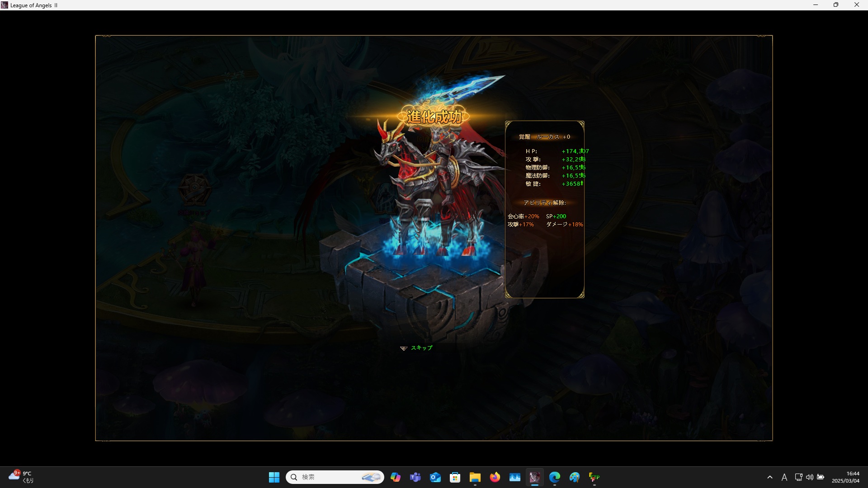Open Microsoft Edge from the taskbar
Screen dimensions: 868x488
(554, 477)
